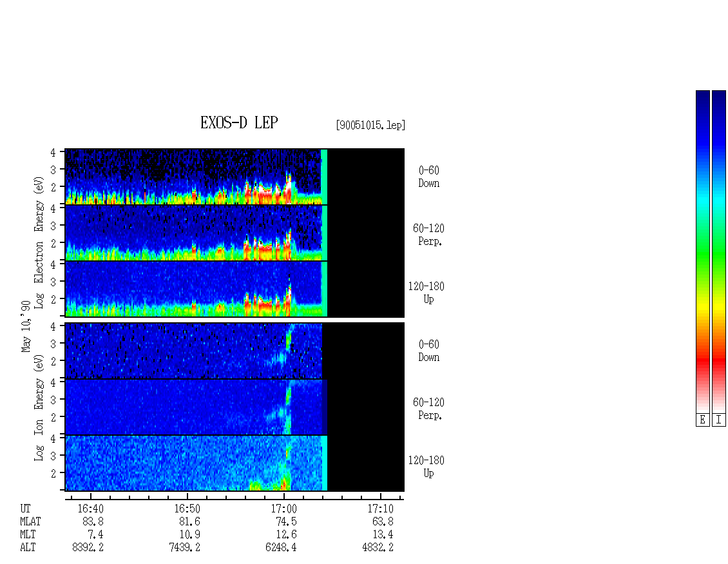Image resolution: width=728 pixels, height=564 pixels.
Task: Click the MLAT value 63.8
Action: [x=383, y=521]
